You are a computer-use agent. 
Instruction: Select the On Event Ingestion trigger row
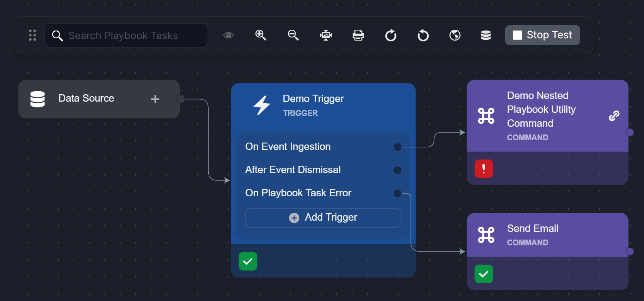[288, 147]
